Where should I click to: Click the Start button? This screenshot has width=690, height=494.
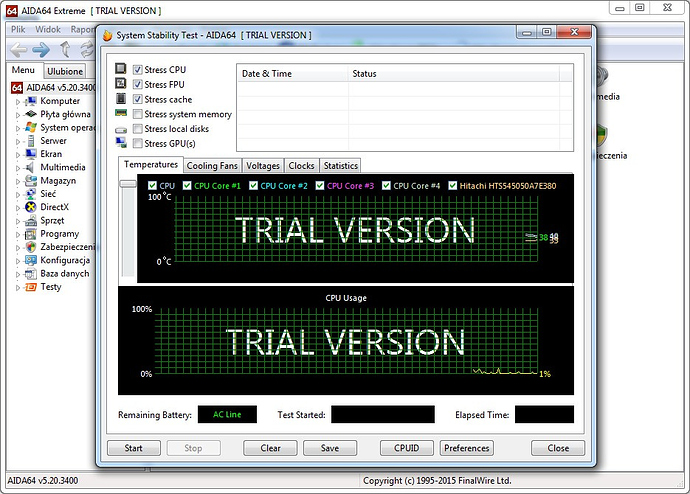pos(134,448)
